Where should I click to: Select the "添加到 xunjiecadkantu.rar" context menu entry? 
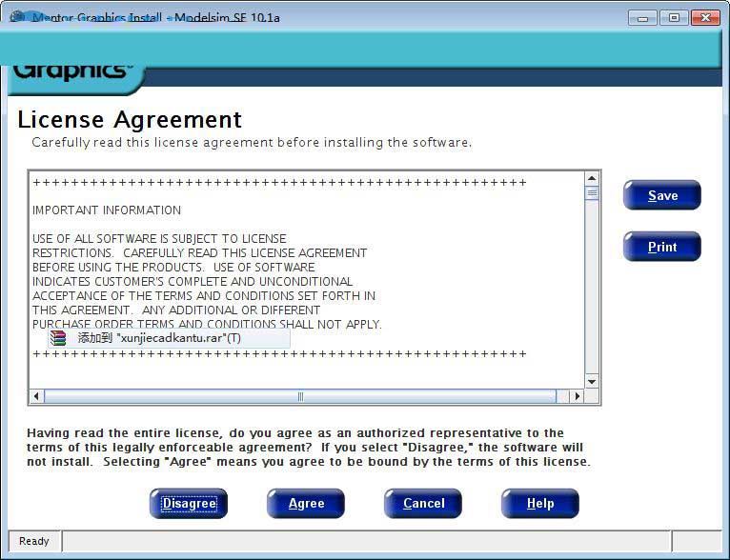[169, 338]
